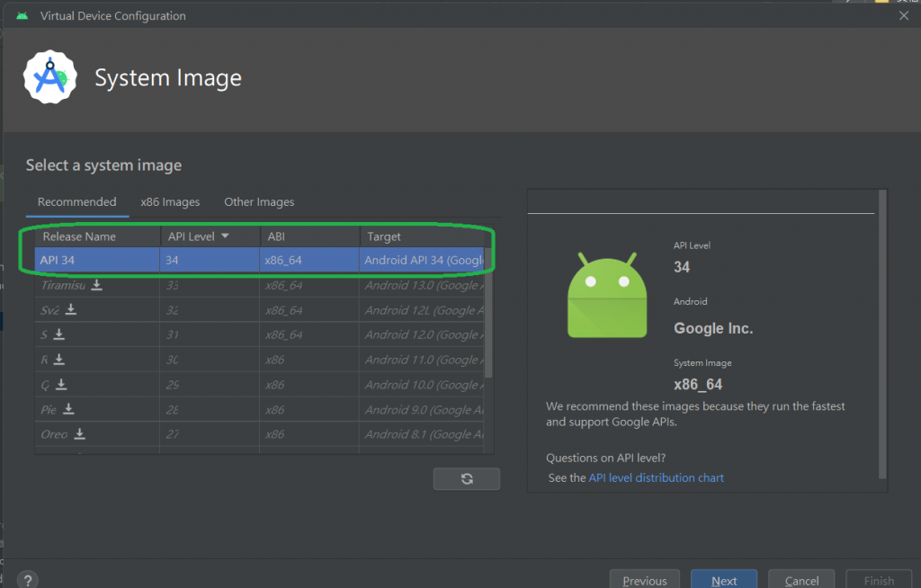Open the API level distribution chart link

tap(656, 477)
